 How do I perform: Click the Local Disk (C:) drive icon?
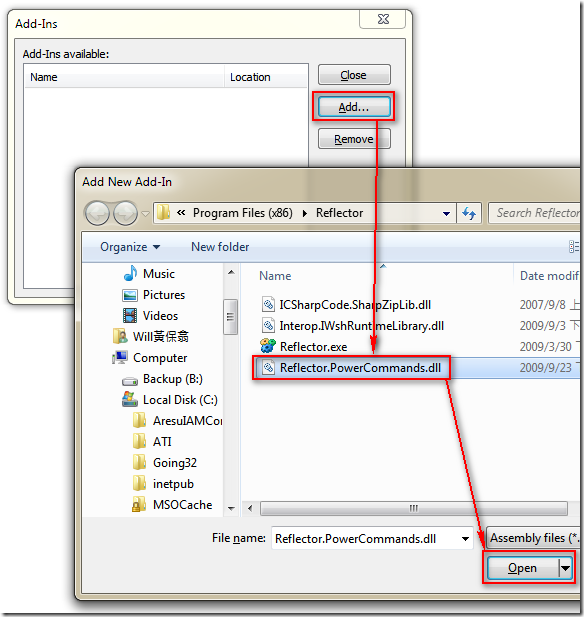pos(130,399)
